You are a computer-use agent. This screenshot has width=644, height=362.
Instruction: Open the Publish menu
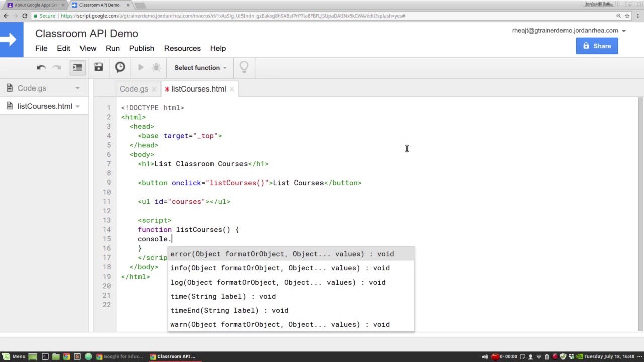click(142, 48)
